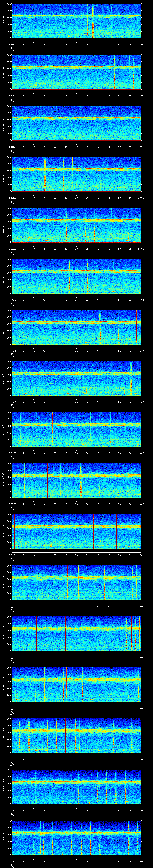Select the spectrogram panel starting at 13:16:00
153x868 pixels.
tap(77, 21)
